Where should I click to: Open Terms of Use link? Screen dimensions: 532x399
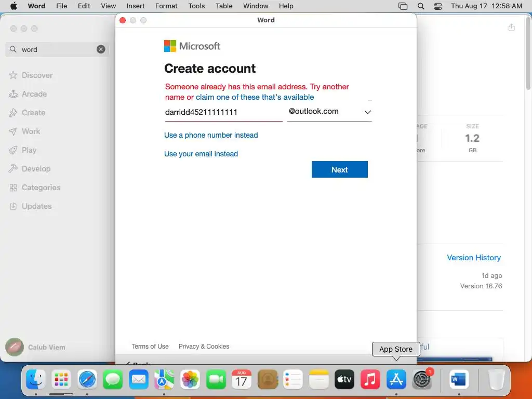pos(150,347)
